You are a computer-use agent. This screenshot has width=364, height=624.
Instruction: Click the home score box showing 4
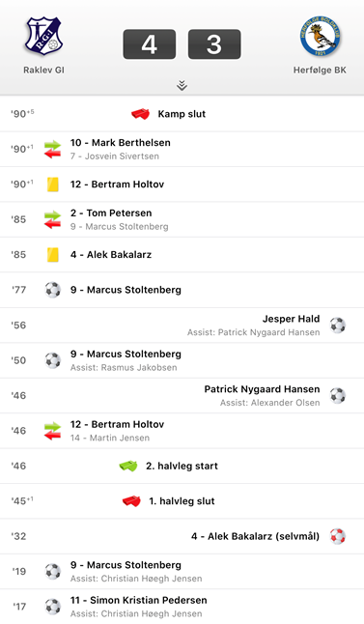pos(150,44)
